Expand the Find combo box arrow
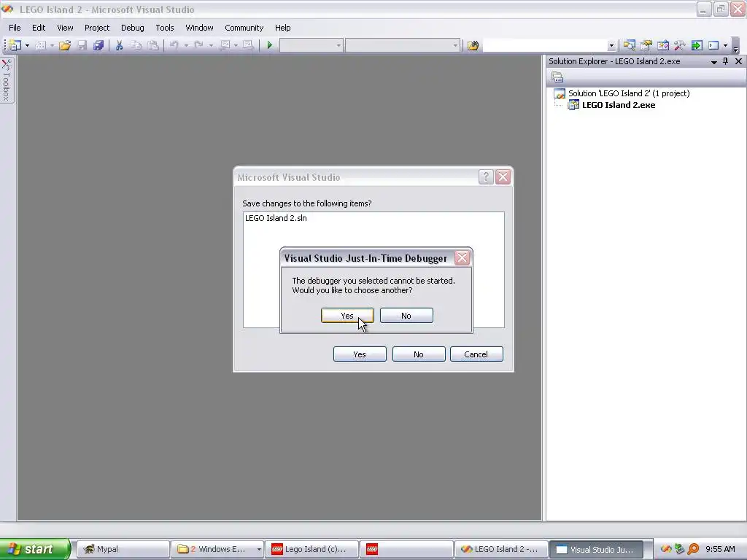The height and width of the screenshot is (560, 747). pos(612,46)
